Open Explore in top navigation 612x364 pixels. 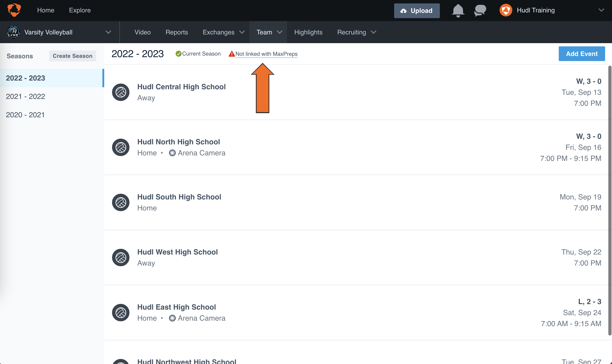click(80, 10)
